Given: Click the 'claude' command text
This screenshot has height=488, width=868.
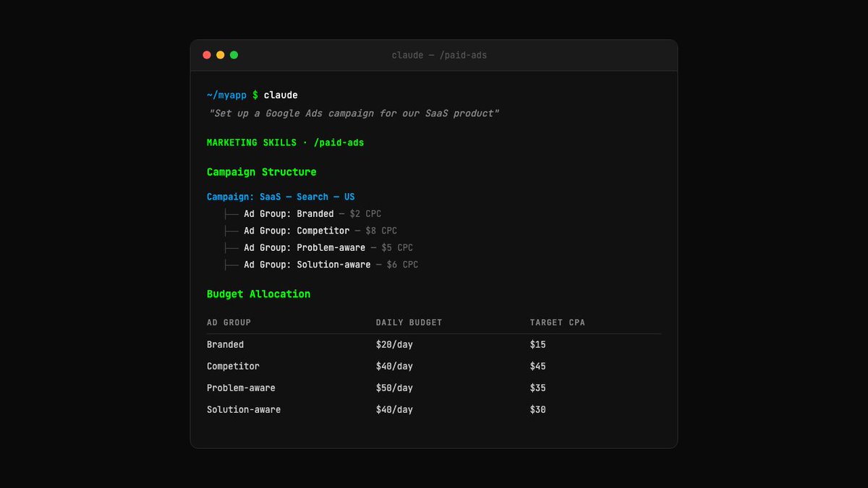Looking at the screenshot, I should click(281, 95).
